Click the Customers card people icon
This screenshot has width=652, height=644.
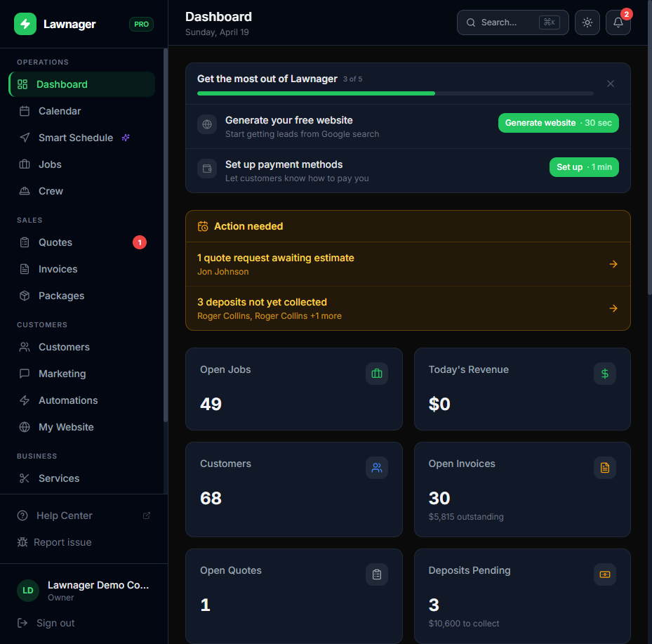tap(377, 468)
